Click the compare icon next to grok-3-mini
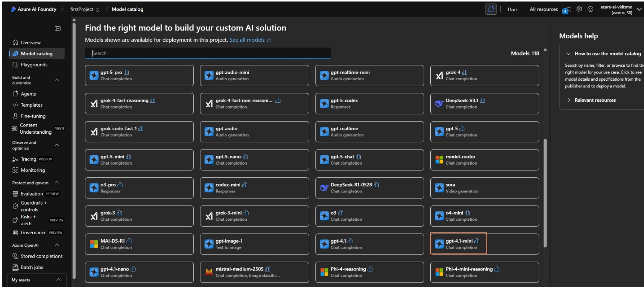Image resolution: width=644 pixels, height=287 pixels. (246, 213)
